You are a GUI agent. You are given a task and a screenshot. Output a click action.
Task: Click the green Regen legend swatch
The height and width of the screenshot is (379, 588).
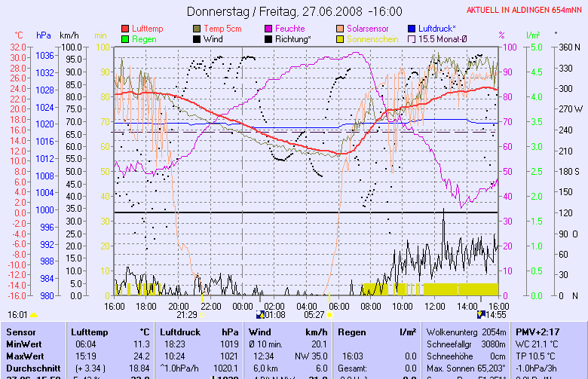click(x=125, y=38)
